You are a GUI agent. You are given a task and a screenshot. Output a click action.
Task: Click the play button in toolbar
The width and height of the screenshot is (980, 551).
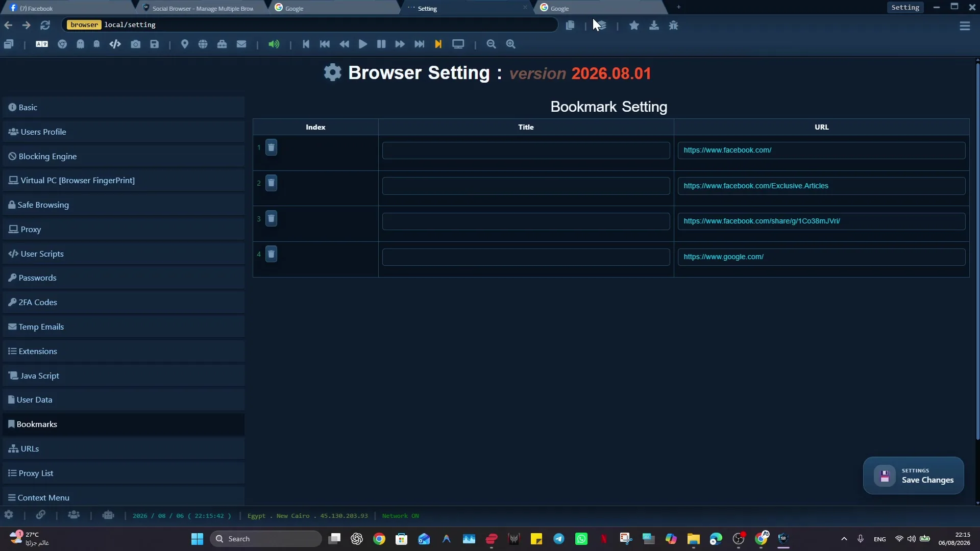pos(363,44)
